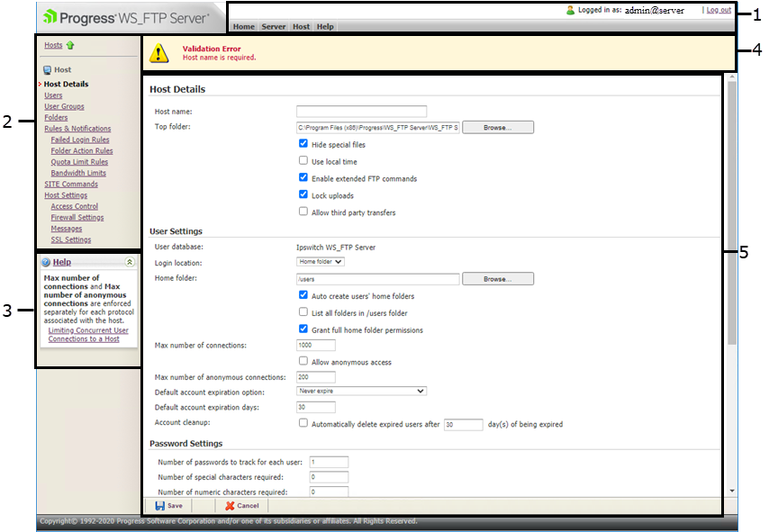Toggle Enable extended FTP commands checkbox
The width and height of the screenshot is (769, 532).
303,177
